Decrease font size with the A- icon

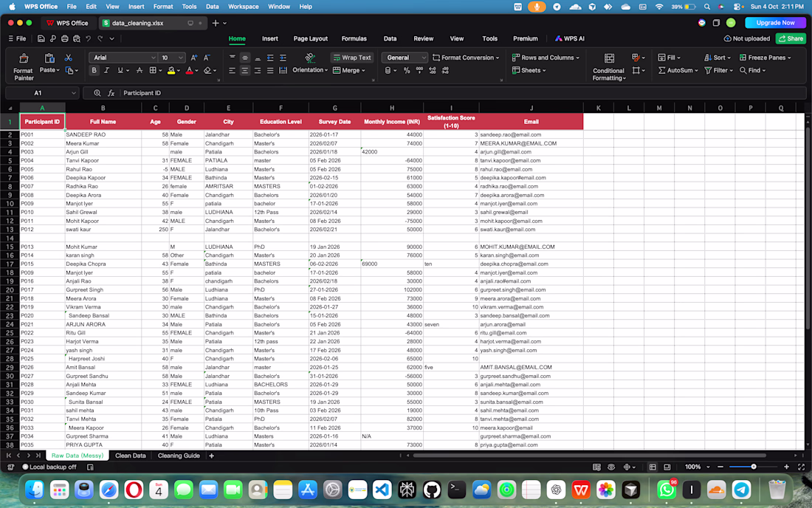point(207,58)
